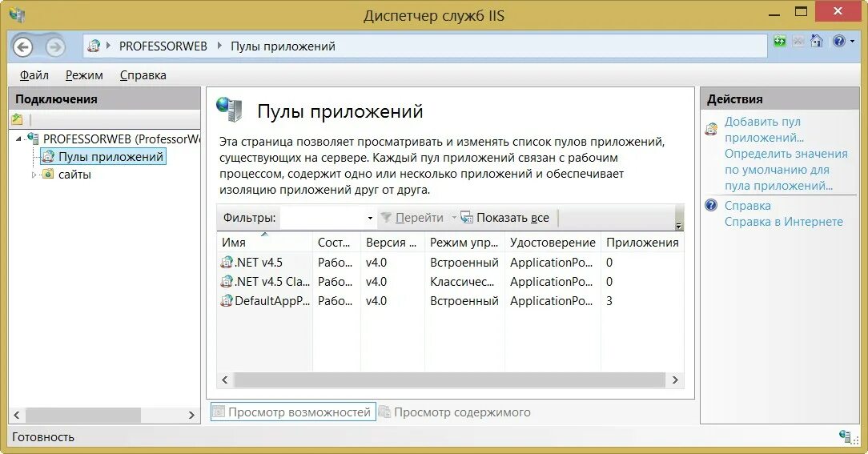Image resolution: width=868 pixels, height=454 pixels.
Task: Click the Классичес... mode cell
Action: (462, 282)
